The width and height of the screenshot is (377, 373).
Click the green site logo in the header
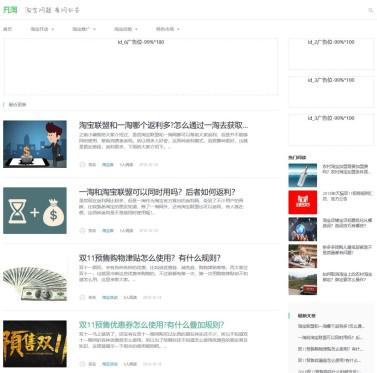click(10, 10)
